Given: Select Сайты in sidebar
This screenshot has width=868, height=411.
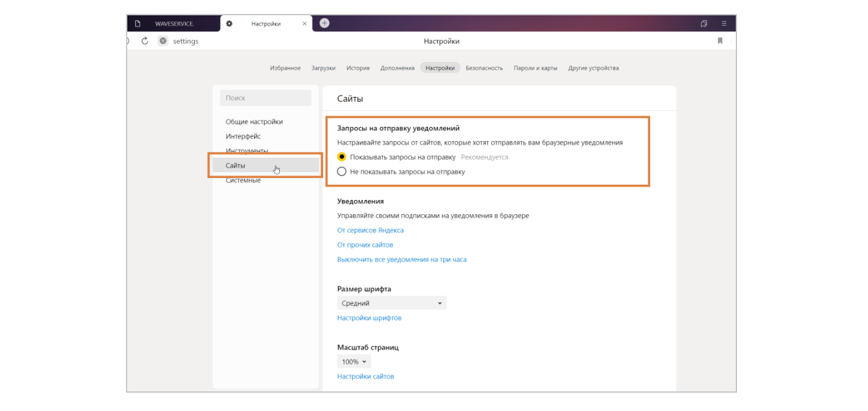Looking at the screenshot, I should [x=266, y=166].
